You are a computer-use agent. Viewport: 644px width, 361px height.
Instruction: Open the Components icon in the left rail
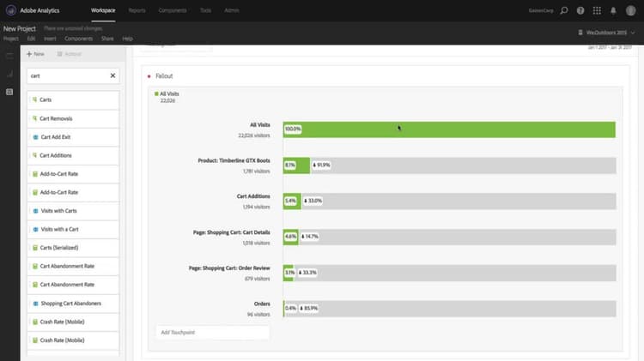pyautogui.click(x=9, y=92)
